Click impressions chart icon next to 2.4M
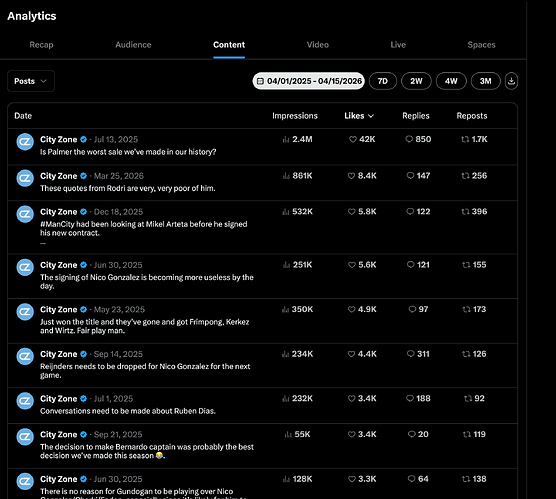Image resolution: width=556 pixels, height=499 pixels. 286,139
